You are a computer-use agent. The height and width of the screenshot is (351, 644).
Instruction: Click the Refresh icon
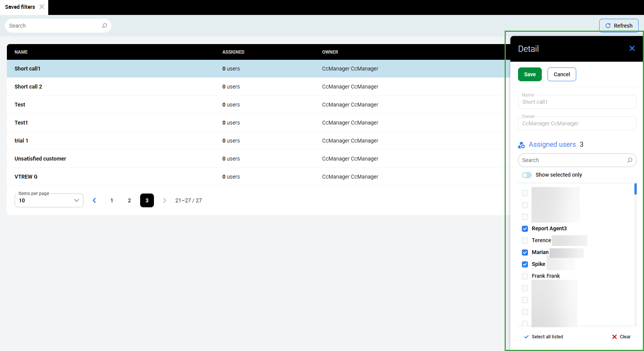(608, 25)
